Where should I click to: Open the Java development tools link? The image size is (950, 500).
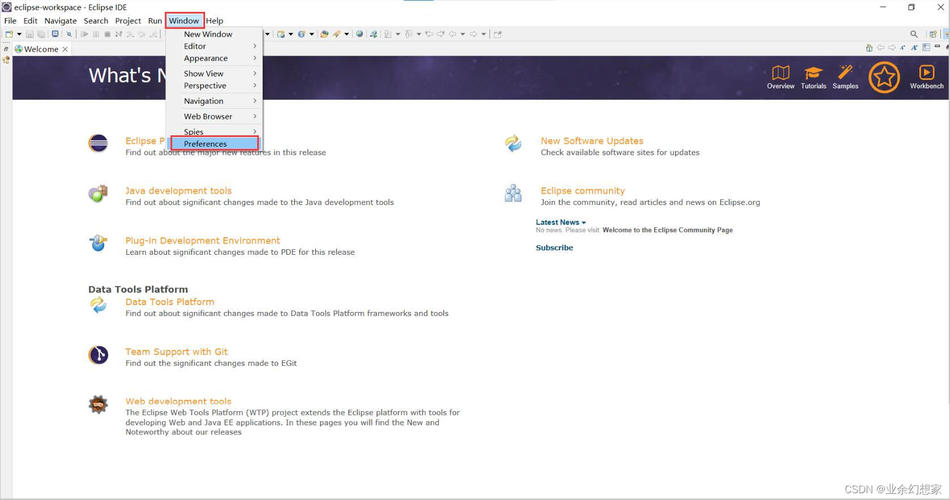pos(178,190)
